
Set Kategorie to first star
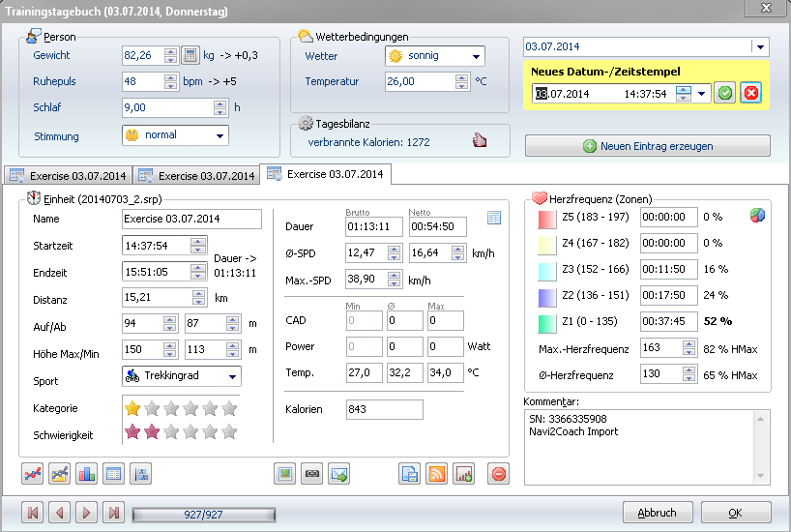pyautogui.click(x=132, y=408)
